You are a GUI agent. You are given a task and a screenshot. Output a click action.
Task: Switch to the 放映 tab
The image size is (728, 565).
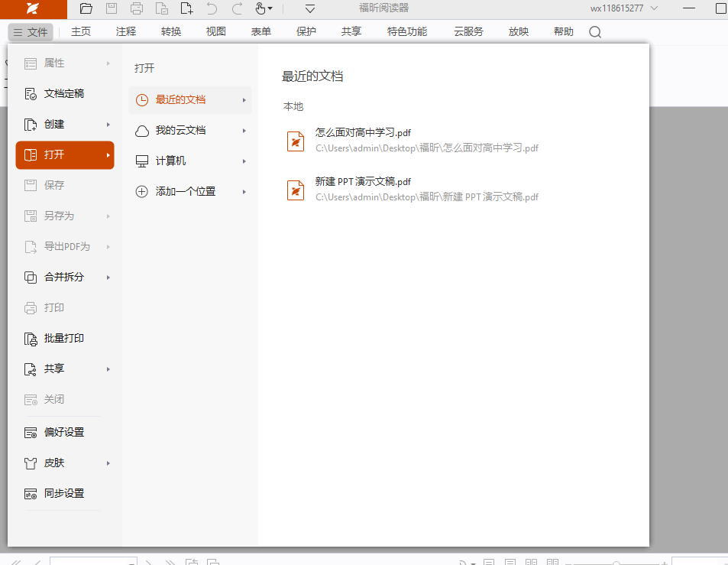click(519, 31)
